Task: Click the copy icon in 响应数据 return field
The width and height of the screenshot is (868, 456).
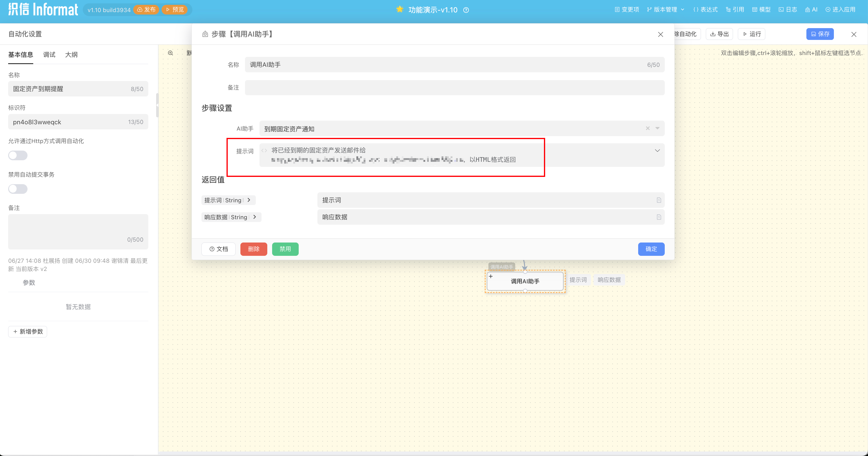Action: click(x=658, y=217)
